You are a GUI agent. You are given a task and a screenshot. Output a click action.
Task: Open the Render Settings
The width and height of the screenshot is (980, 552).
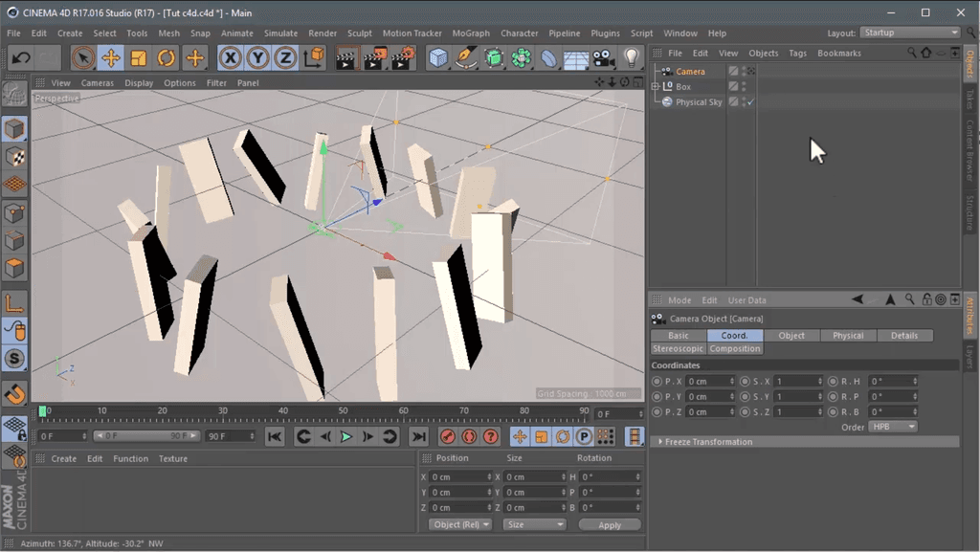pyautogui.click(x=398, y=57)
